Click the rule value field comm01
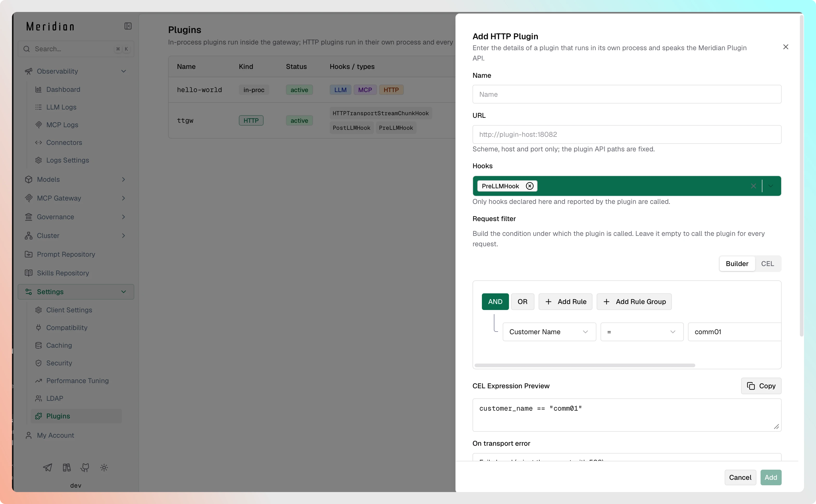This screenshot has height=504, width=816. coord(735,332)
